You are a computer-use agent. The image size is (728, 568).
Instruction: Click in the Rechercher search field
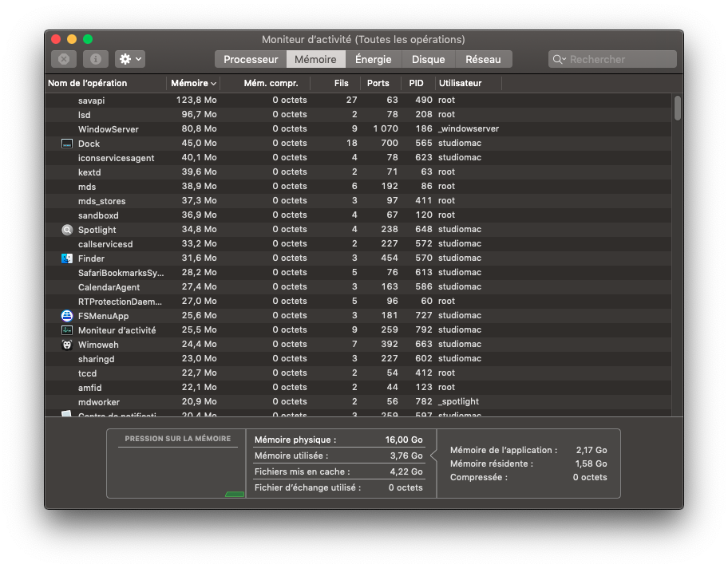tap(612, 59)
